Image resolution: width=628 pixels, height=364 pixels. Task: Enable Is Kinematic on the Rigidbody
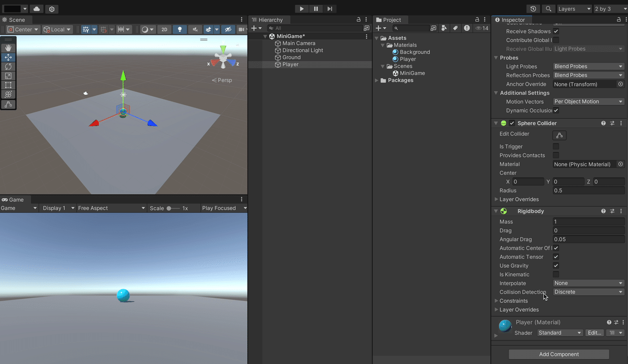tap(556, 274)
